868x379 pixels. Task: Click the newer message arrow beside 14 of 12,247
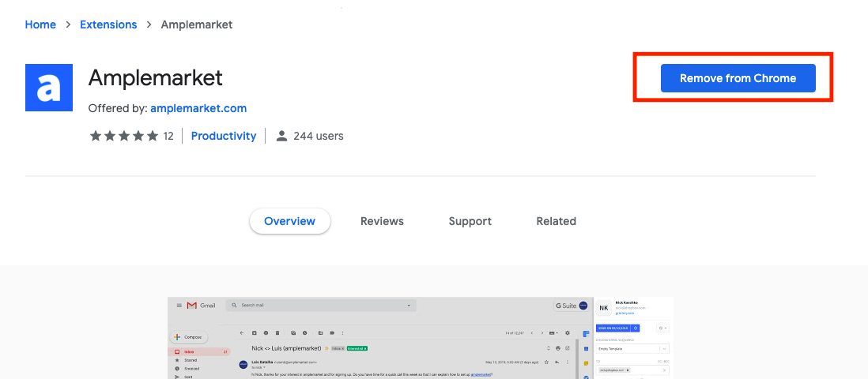coord(532,333)
